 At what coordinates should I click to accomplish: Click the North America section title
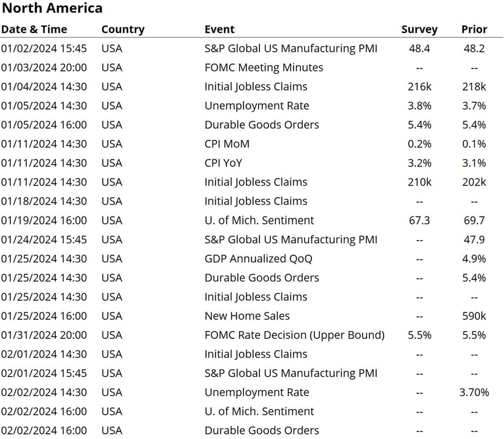52,8
